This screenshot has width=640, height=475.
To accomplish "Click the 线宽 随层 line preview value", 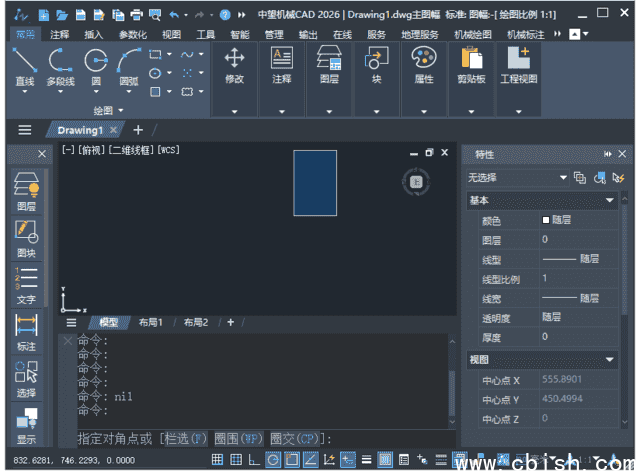I will click(570, 298).
